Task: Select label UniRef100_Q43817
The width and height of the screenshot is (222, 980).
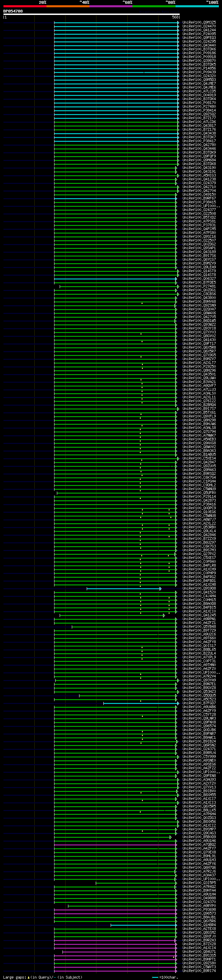Action: [x=199, y=125]
